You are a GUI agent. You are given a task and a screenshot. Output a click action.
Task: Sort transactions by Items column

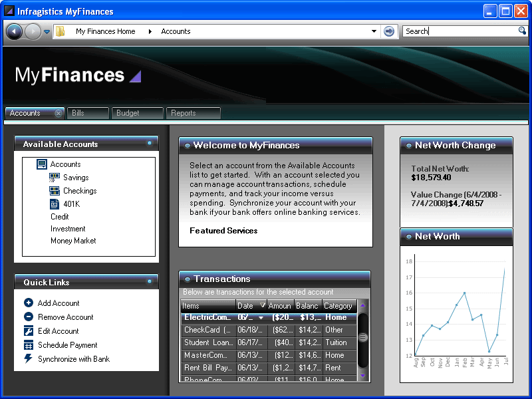pyautogui.click(x=208, y=306)
